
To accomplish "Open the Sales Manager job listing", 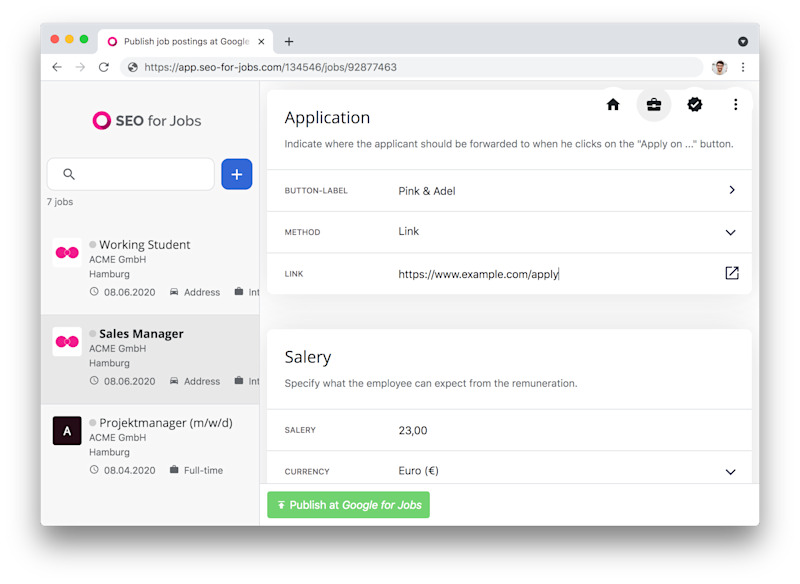I will (x=150, y=360).
